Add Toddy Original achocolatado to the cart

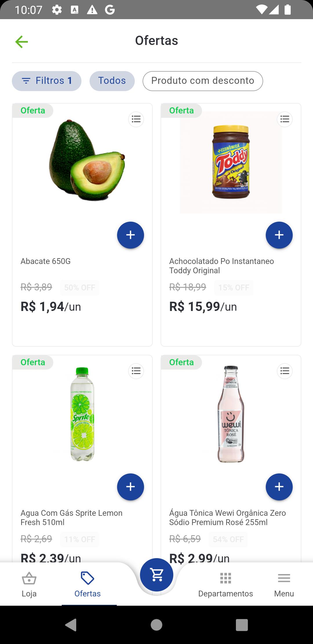click(279, 235)
